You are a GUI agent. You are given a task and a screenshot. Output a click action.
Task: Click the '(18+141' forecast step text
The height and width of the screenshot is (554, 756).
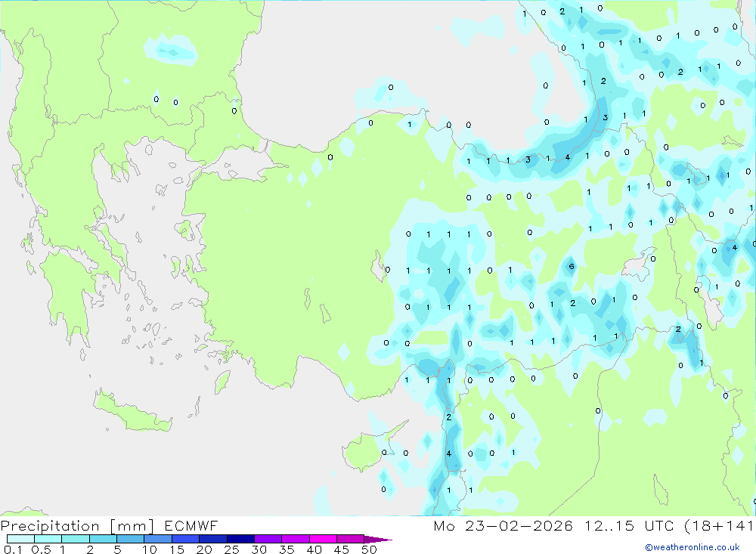tap(718, 525)
